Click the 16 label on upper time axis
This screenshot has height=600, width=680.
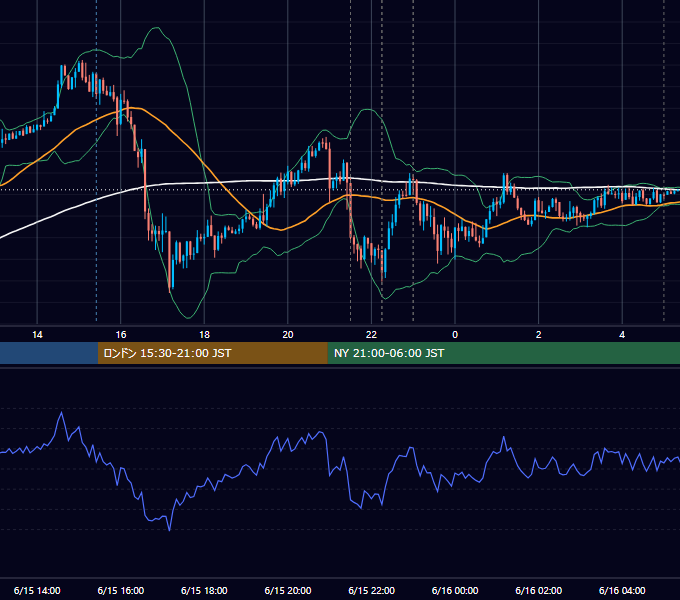point(121,335)
